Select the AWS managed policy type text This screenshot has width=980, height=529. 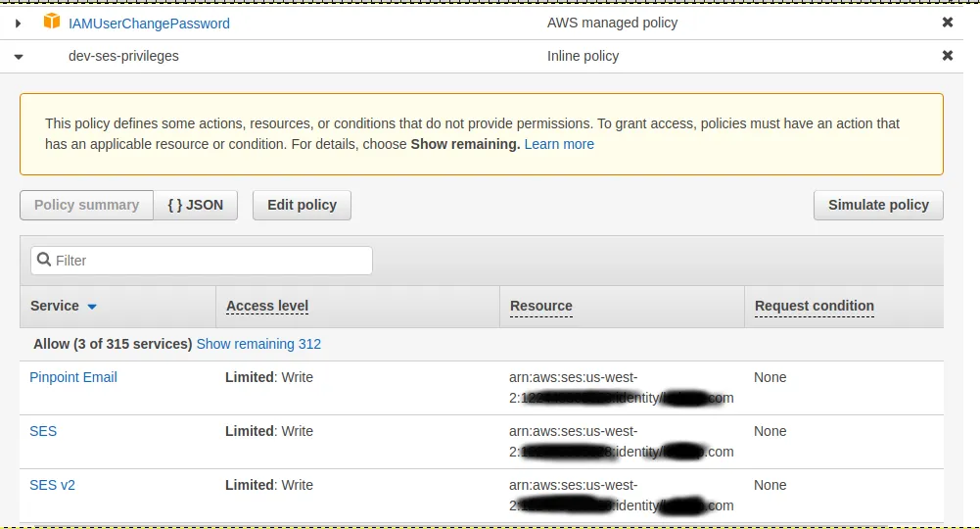coord(613,23)
